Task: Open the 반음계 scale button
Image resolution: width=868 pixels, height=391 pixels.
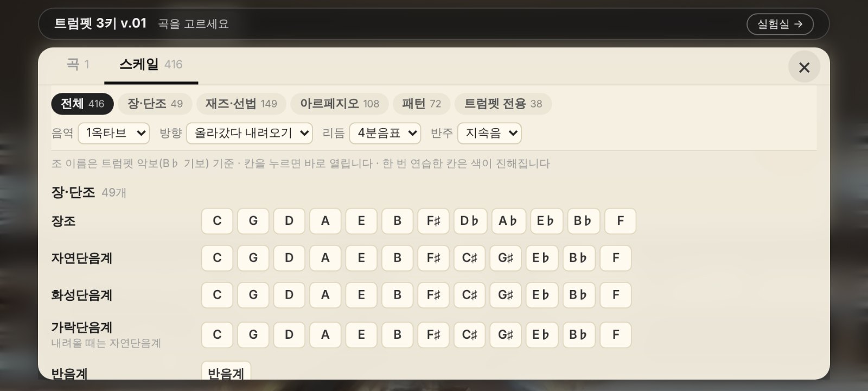Action: coord(226,371)
